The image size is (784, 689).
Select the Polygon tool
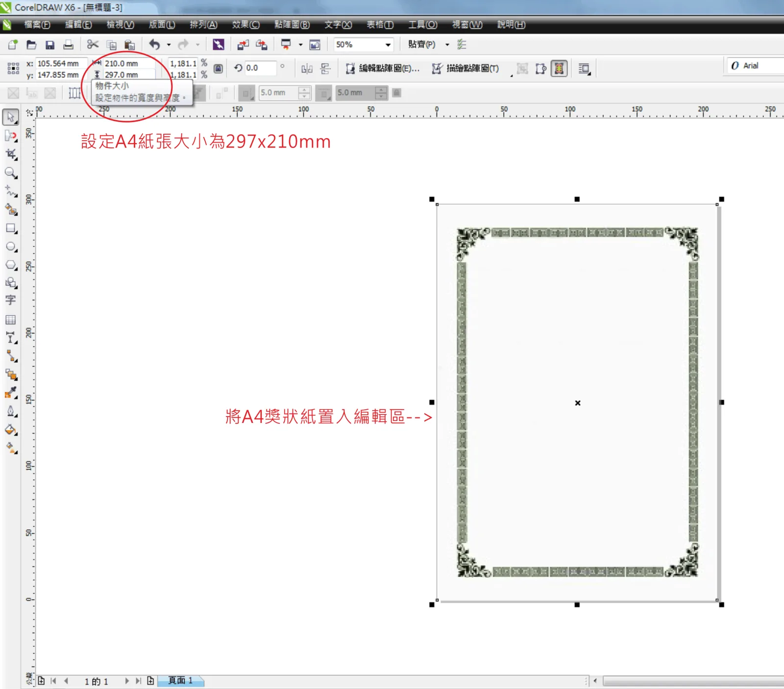[11, 265]
